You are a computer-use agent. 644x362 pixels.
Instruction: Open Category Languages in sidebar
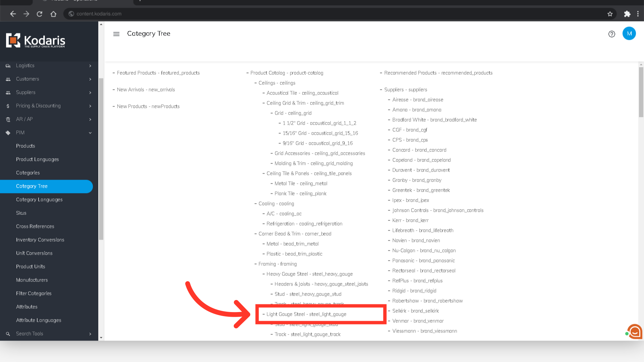(x=39, y=200)
